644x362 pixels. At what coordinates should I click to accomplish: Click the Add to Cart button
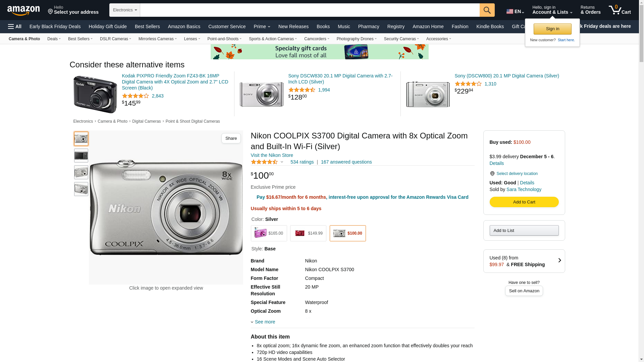point(524,202)
